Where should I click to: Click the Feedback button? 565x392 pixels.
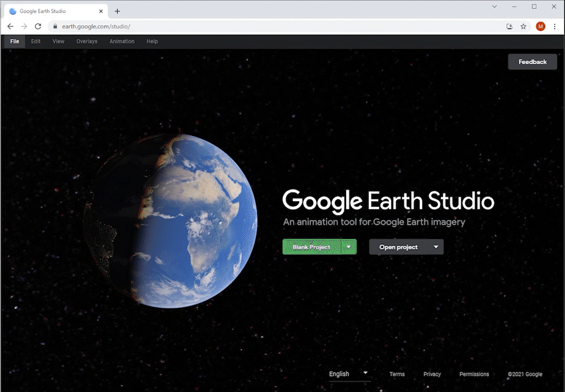[x=533, y=62]
